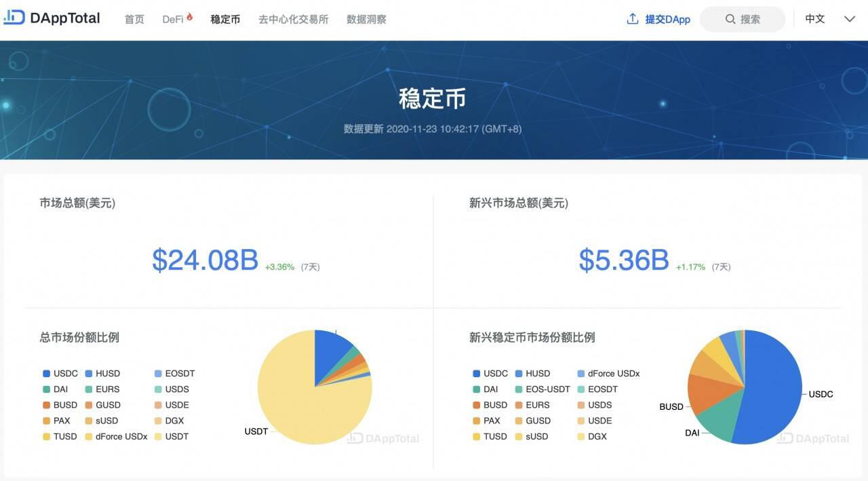Open the 中文 language dropdown

(x=815, y=19)
